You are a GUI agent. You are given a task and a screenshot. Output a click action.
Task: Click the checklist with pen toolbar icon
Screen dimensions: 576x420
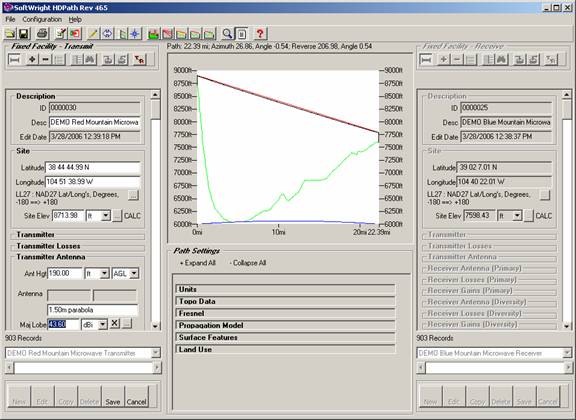[61, 34]
